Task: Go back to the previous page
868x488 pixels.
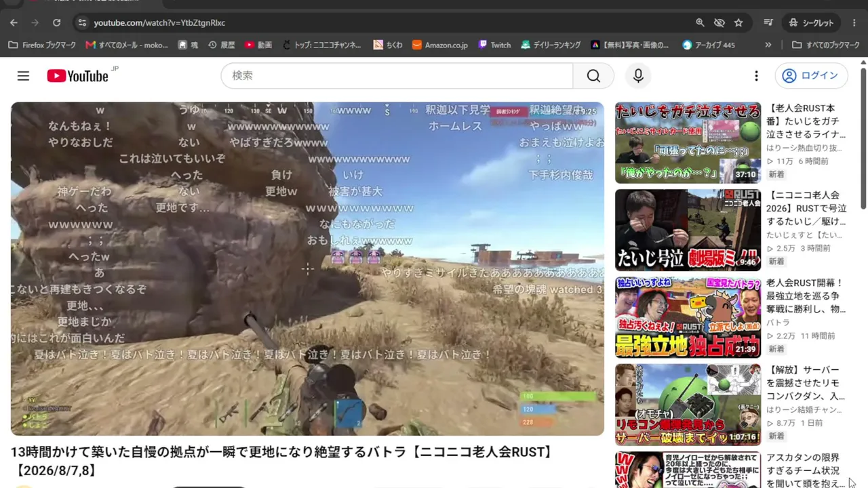Action: tap(14, 22)
